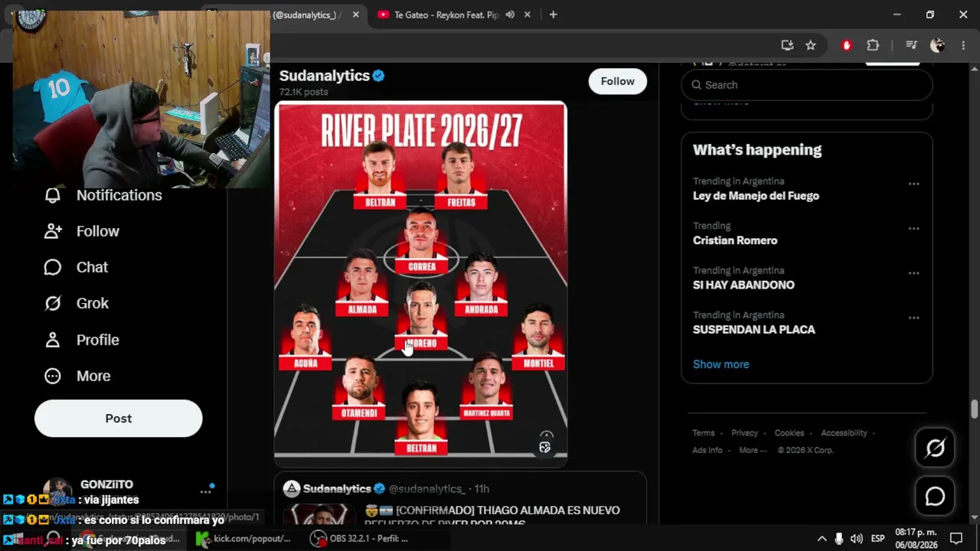Click the floating Grok button
This screenshot has height=551, width=980.
(x=935, y=448)
